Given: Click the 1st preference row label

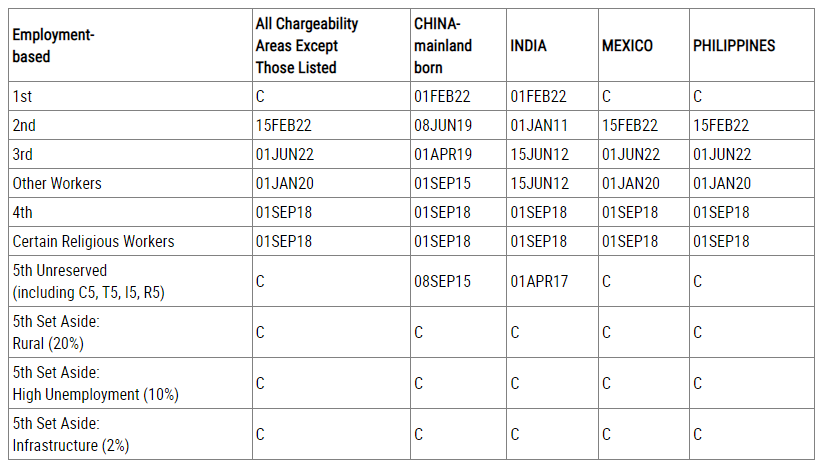Looking at the screenshot, I should [22, 97].
